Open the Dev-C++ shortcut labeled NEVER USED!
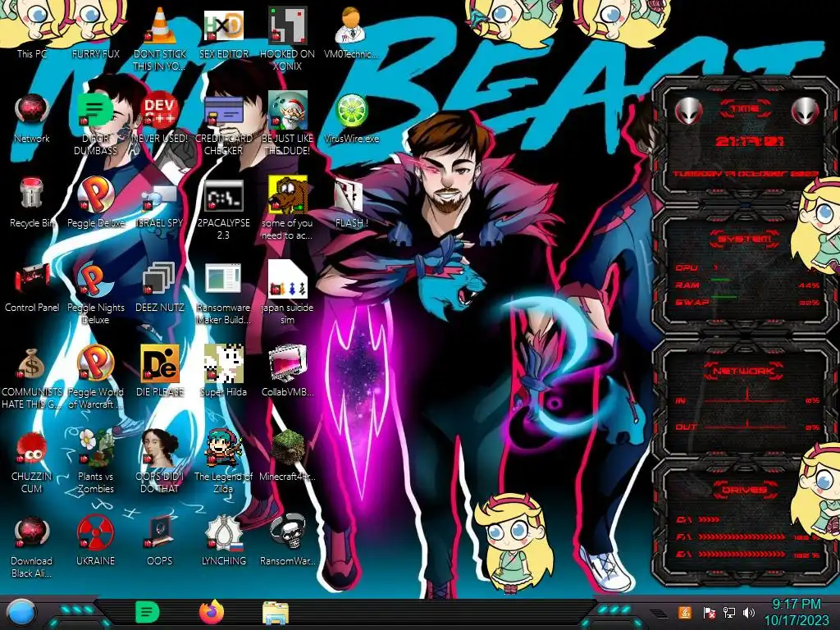Screen dimensions: 840x630 pos(160,116)
